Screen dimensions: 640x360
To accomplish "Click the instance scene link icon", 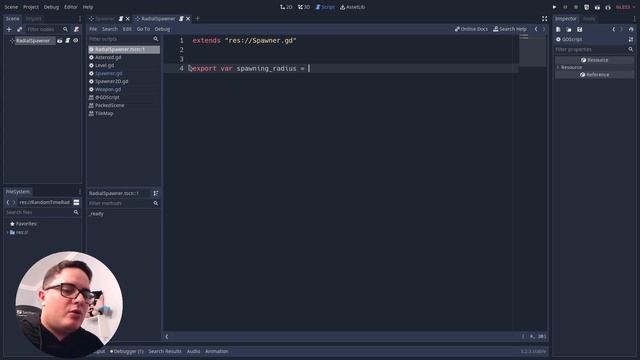I will click(x=19, y=29).
